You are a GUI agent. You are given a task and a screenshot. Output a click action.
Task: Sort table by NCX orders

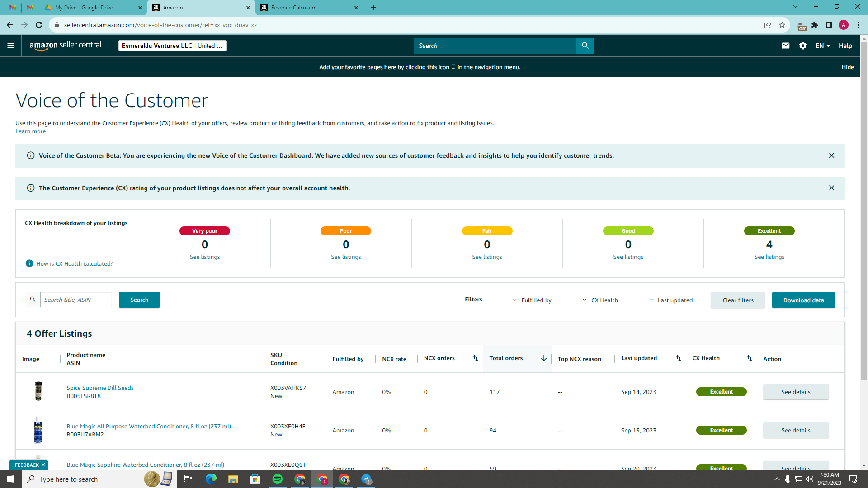475,358
